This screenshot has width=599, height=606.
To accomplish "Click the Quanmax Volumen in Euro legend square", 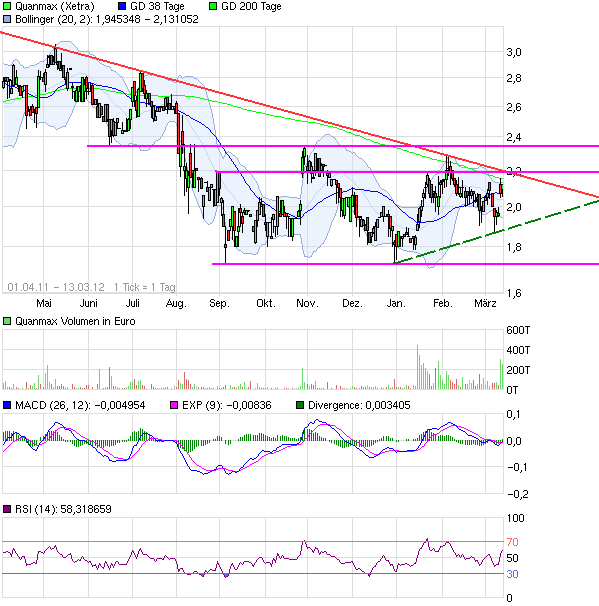I will tap(7, 321).
